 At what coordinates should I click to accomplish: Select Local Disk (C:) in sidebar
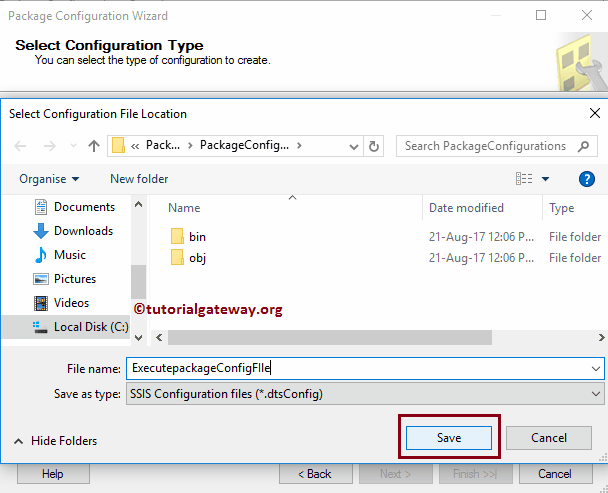click(90, 327)
